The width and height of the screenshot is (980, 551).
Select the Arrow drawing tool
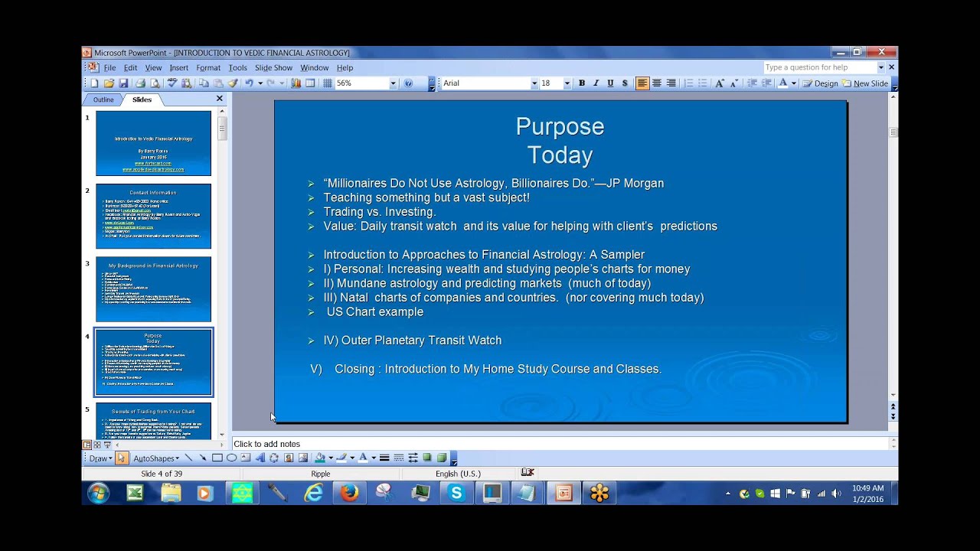click(x=203, y=458)
